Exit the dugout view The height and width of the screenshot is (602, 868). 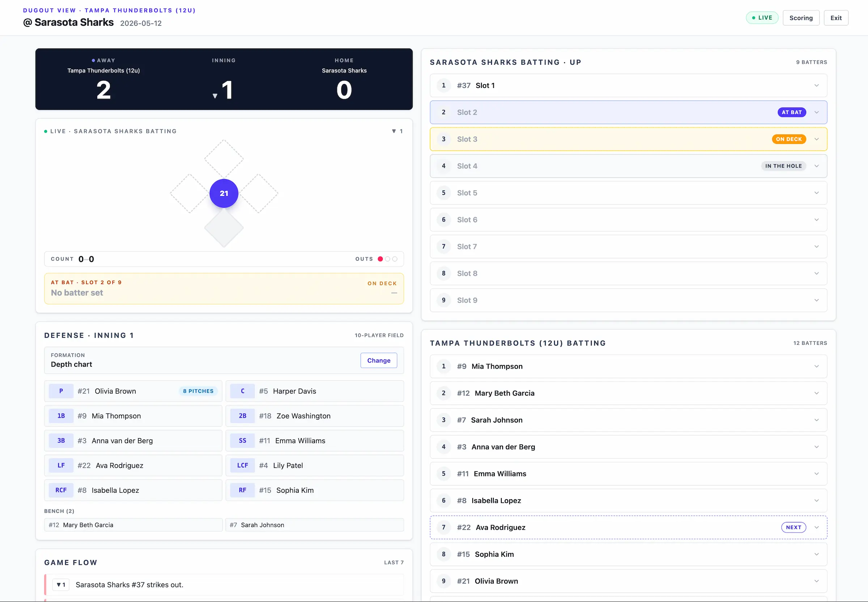pos(836,18)
